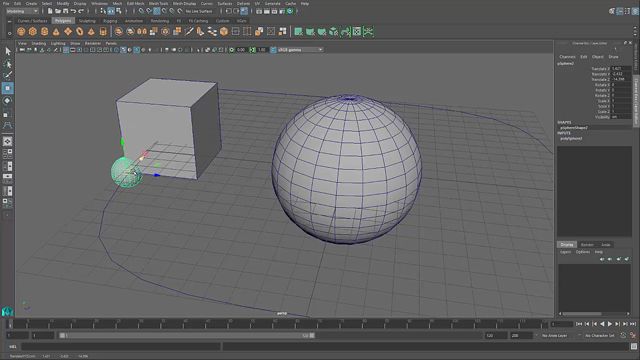Image resolution: width=640 pixels, height=360 pixels.
Task: Open the animation preferences icon
Action: pos(633,336)
